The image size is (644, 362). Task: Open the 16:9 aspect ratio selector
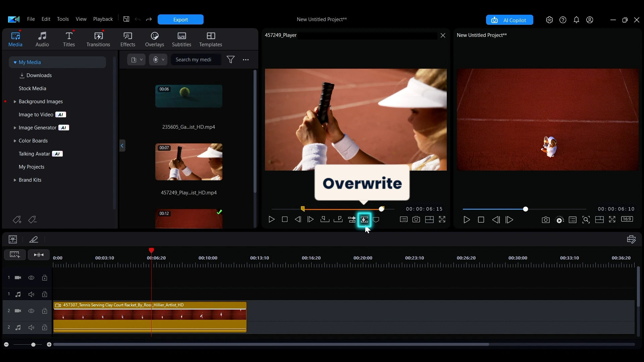627,219
